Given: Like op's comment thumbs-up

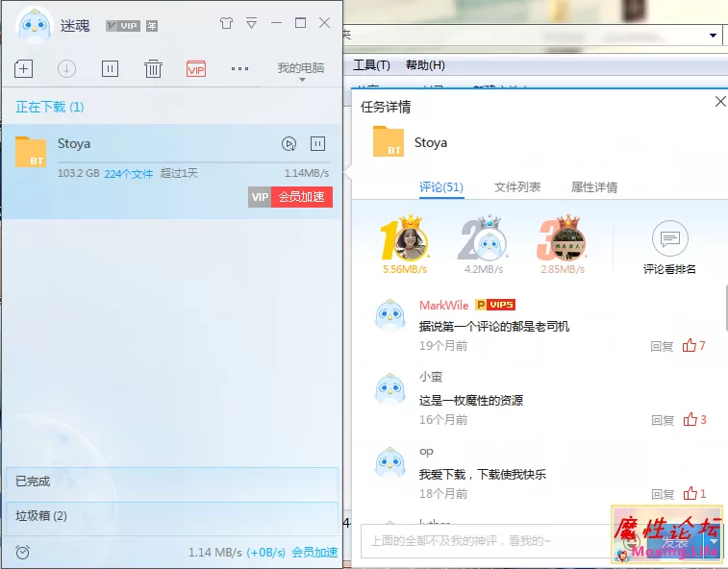Looking at the screenshot, I should [690, 493].
